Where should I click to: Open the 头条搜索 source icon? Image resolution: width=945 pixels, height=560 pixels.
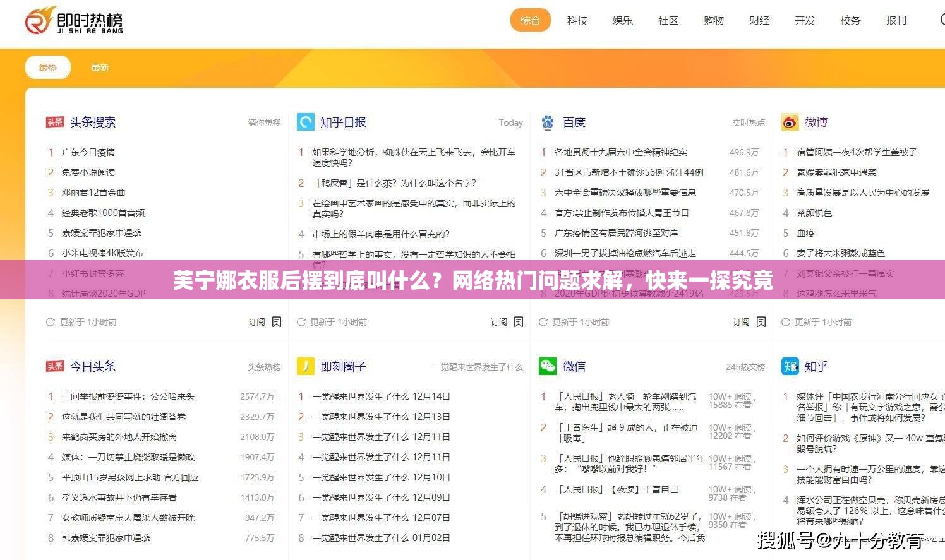point(55,122)
